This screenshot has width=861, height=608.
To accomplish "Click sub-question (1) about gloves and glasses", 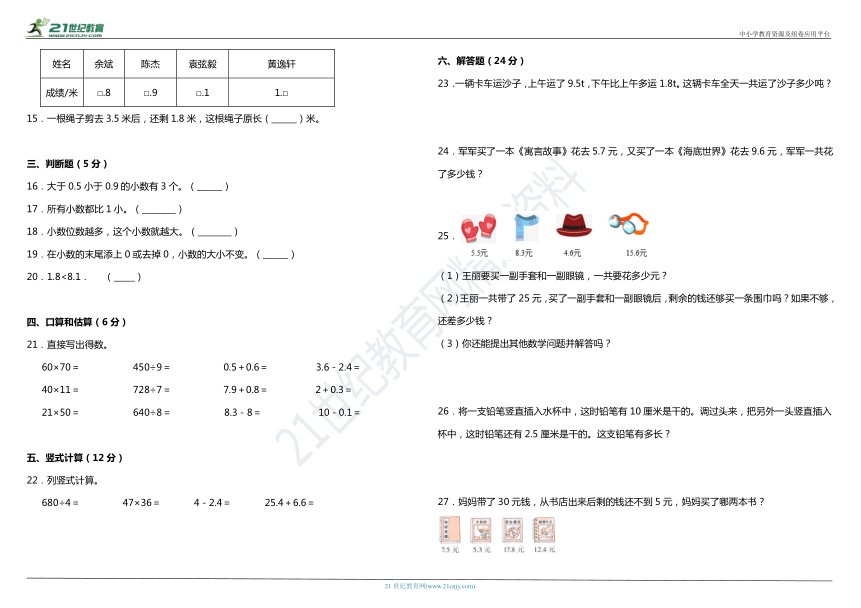I will pos(553,276).
